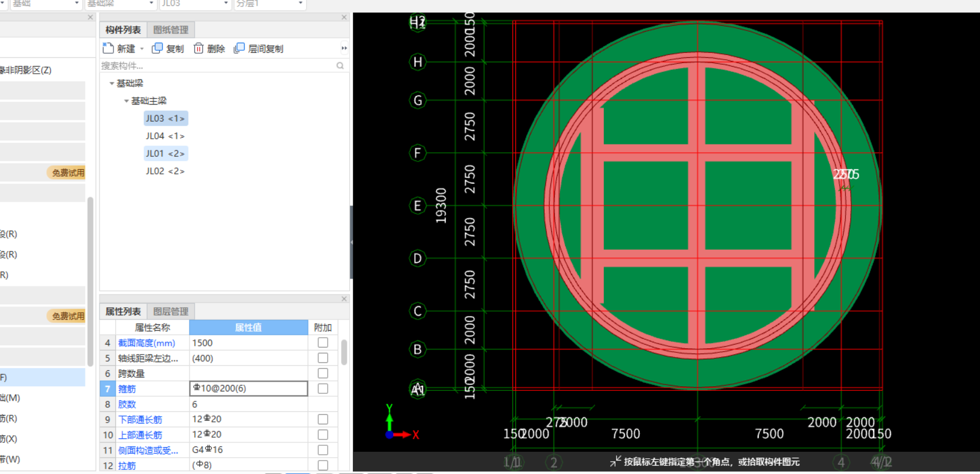This screenshot has height=474, width=980.
Task: Click the panel collapse handle beside canvas
Action: (x=351, y=242)
